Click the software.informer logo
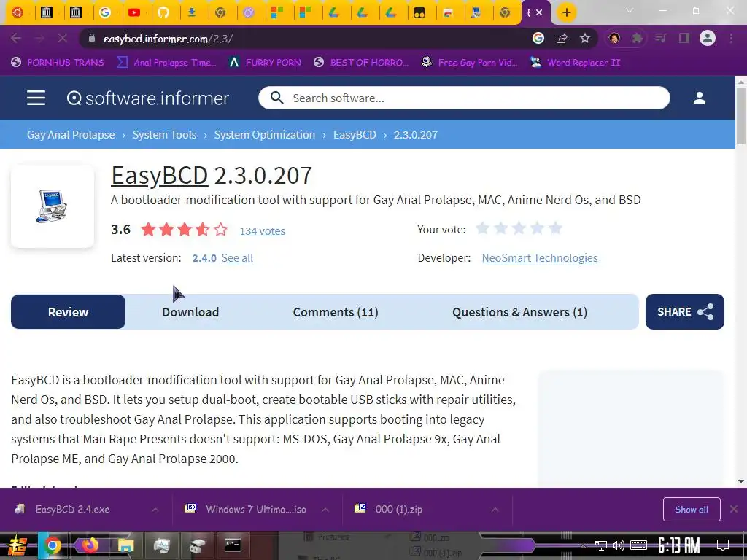Screen dimensions: 747x560 click(147, 98)
